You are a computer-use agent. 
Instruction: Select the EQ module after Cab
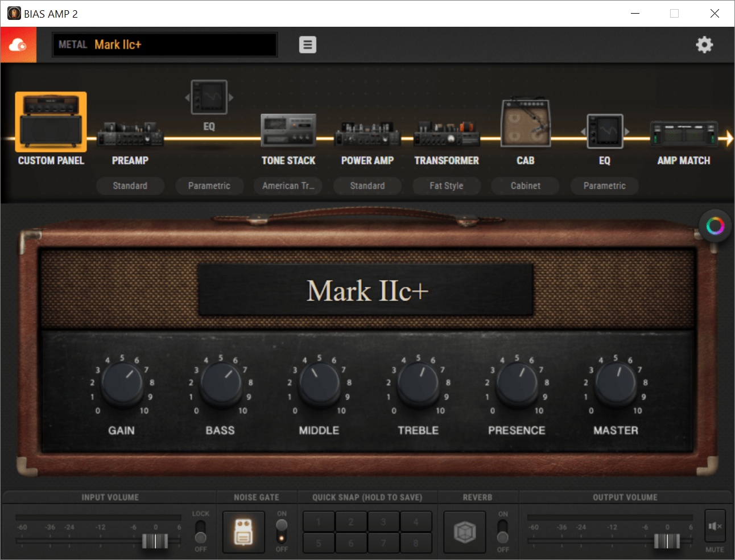[x=605, y=131]
